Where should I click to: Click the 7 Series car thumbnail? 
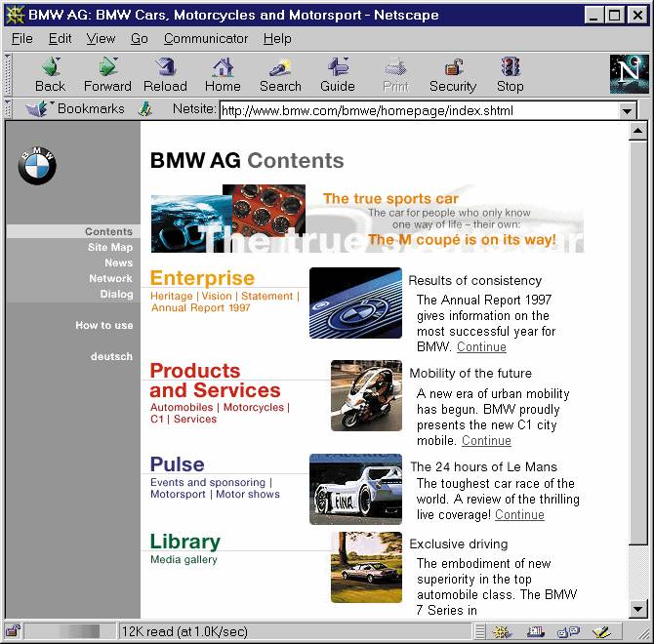367,567
